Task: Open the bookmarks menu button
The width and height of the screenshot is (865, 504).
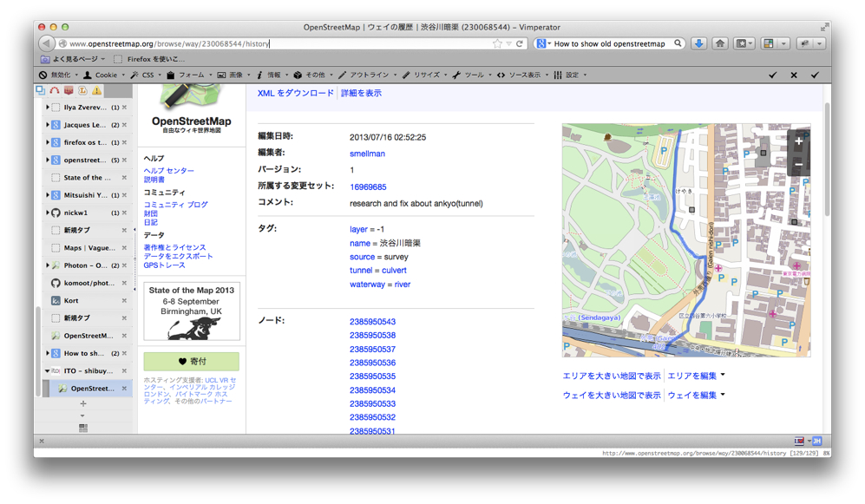Action: tap(744, 43)
